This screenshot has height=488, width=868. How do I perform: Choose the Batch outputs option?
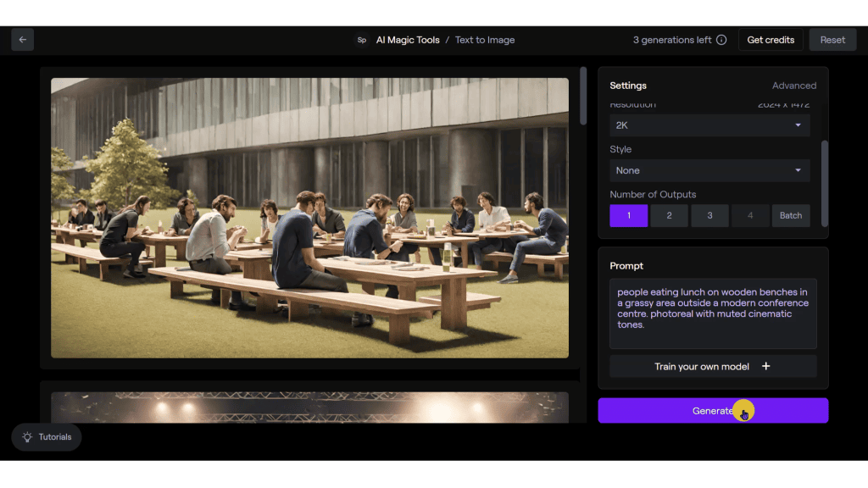[790, 215]
